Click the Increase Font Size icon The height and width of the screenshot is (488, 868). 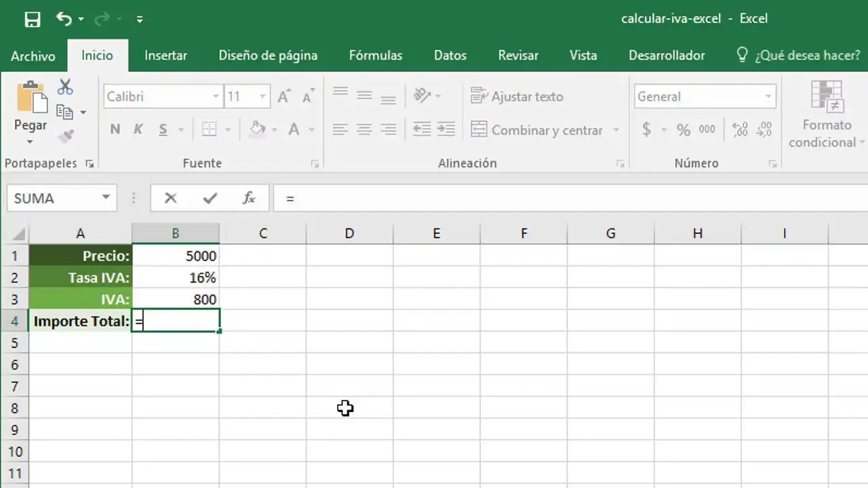pos(284,96)
